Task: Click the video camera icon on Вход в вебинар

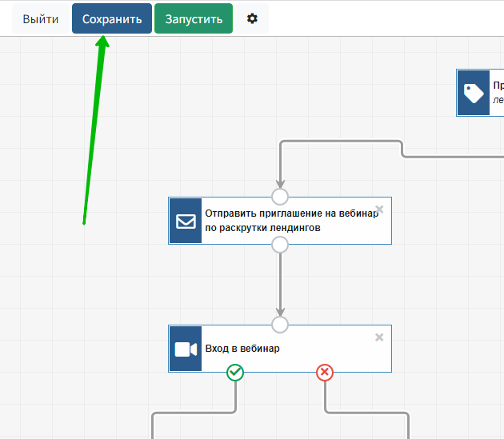Action: [186, 349]
